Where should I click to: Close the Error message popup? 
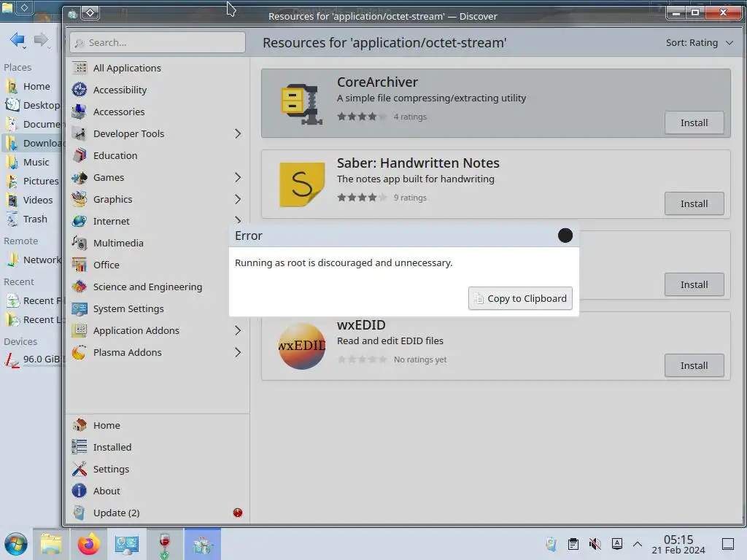tap(565, 236)
